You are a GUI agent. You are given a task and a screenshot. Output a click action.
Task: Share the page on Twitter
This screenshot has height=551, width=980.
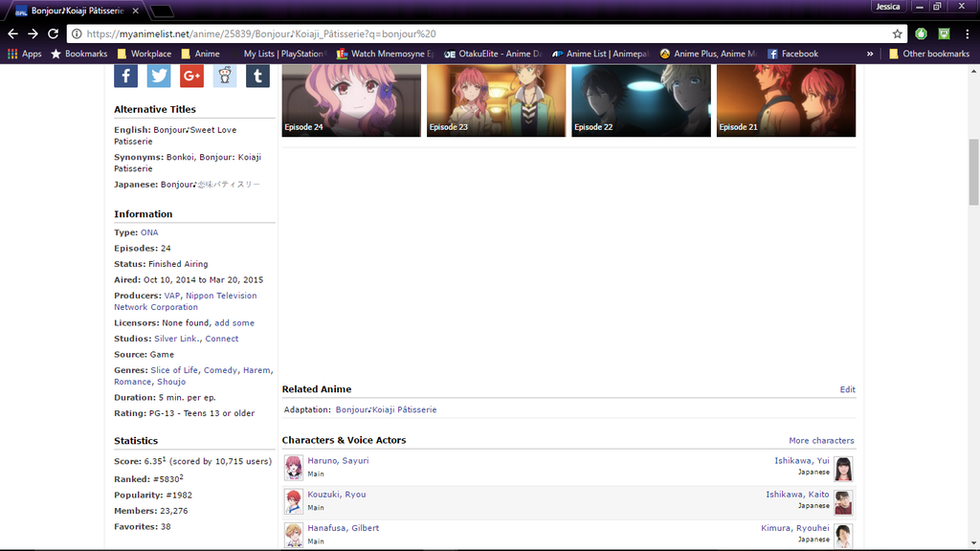159,77
